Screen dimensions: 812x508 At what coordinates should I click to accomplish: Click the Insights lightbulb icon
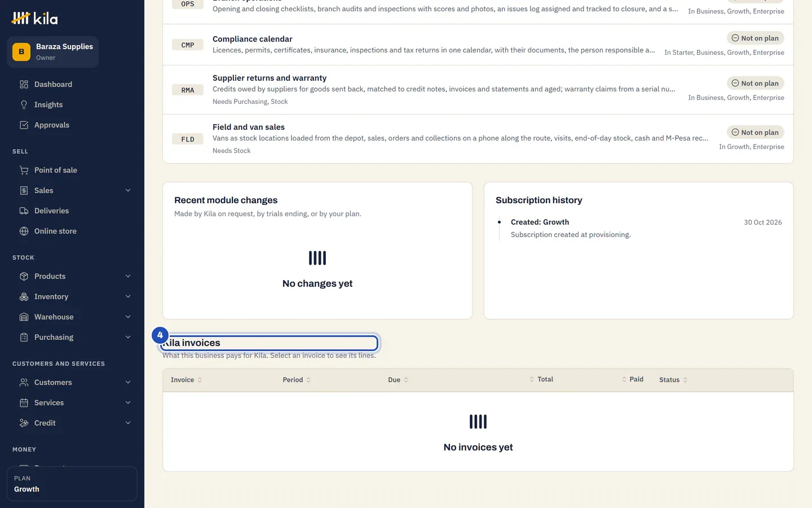click(24, 104)
